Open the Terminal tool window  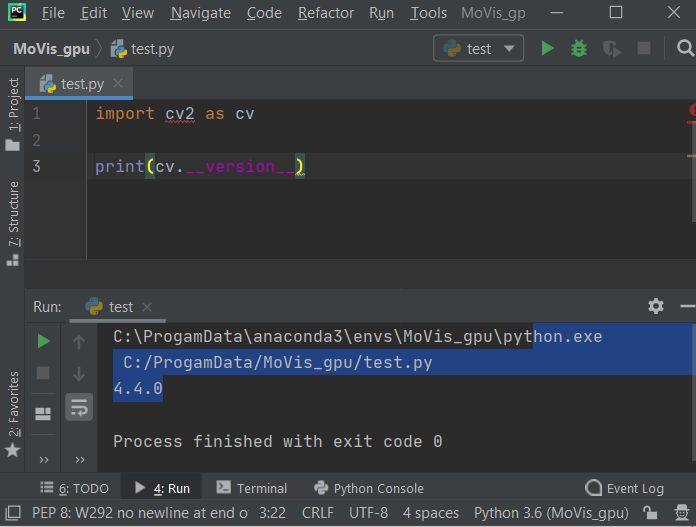[x=251, y=488]
